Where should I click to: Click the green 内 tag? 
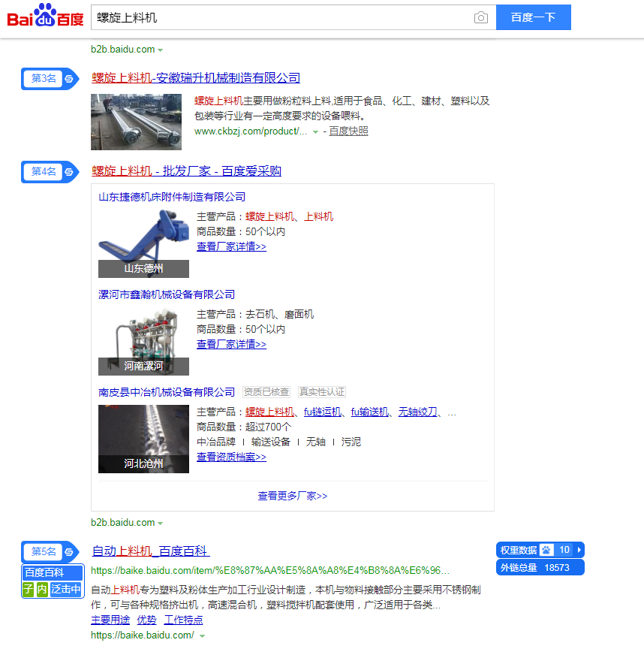42,590
